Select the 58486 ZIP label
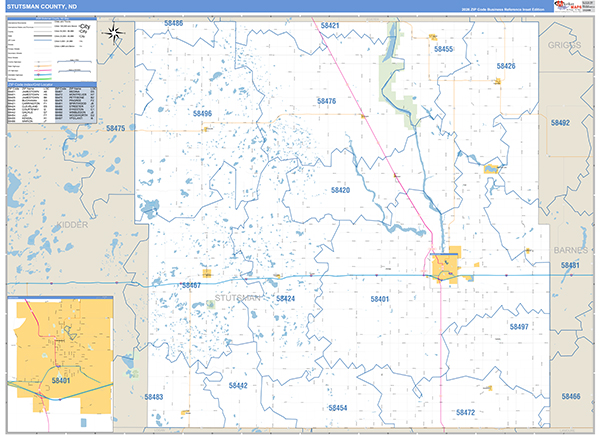This screenshot has height=435, width=600. (x=174, y=23)
